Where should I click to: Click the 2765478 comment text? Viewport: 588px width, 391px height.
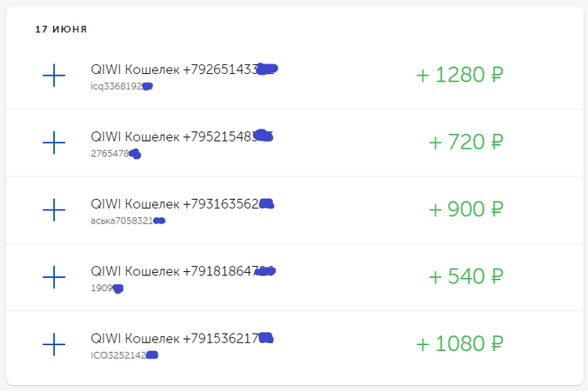[x=116, y=154]
